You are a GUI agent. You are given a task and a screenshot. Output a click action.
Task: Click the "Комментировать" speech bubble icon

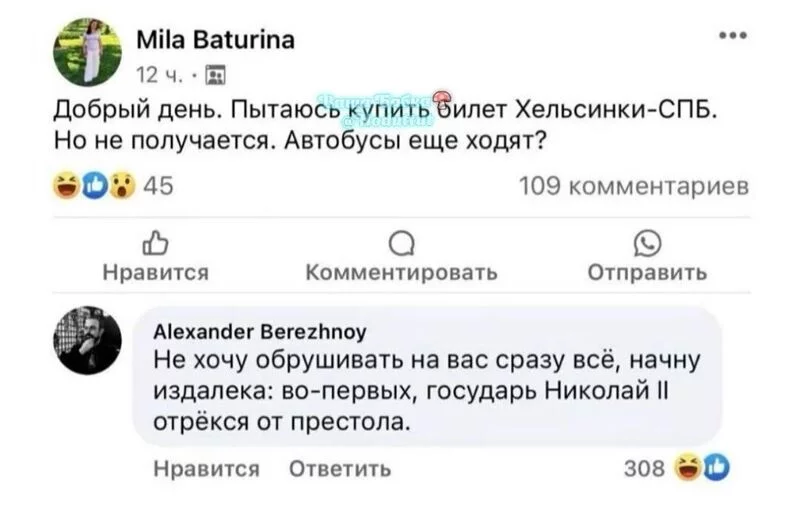400,242
